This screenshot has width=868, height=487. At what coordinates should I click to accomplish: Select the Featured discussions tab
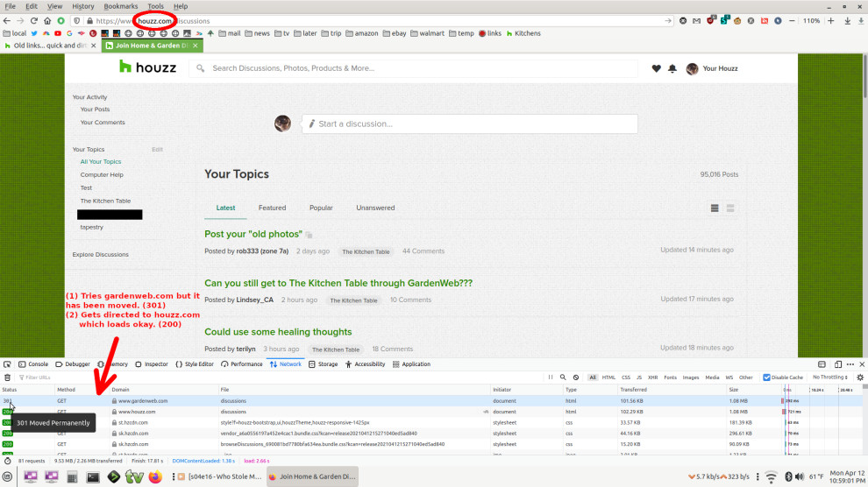coord(273,208)
